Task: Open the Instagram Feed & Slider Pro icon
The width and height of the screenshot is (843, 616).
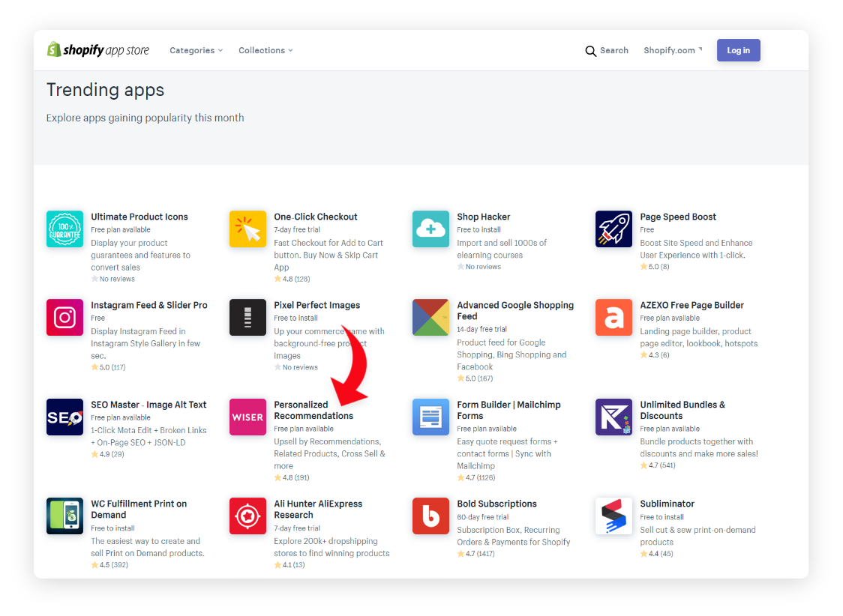Action: pos(64,318)
